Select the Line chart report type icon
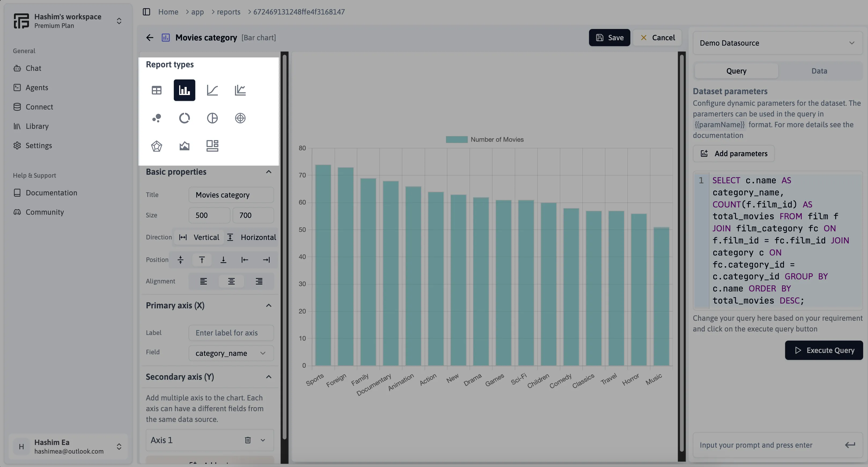This screenshot has height=467, width=868. tap(212, 90)
